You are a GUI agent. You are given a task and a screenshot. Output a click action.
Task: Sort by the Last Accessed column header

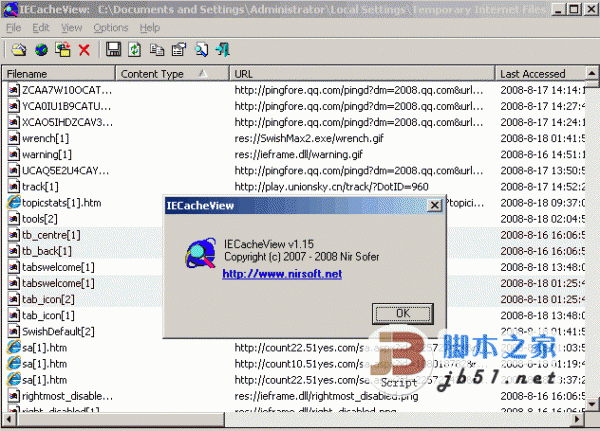540,73
